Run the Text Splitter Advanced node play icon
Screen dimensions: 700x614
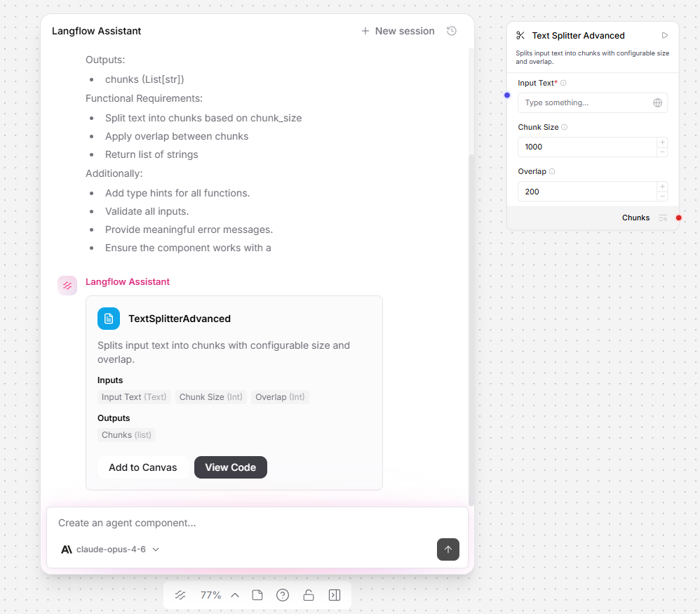tap(665, 35)
